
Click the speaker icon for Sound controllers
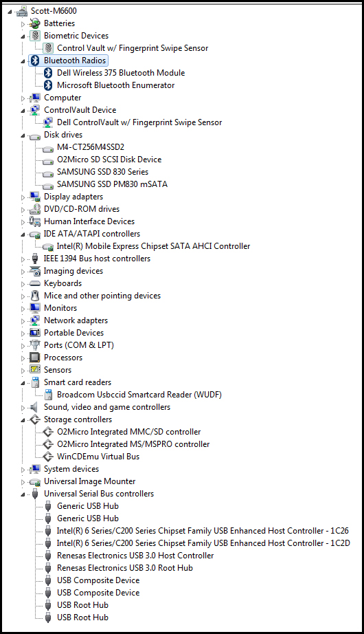[x=34, y=407]
